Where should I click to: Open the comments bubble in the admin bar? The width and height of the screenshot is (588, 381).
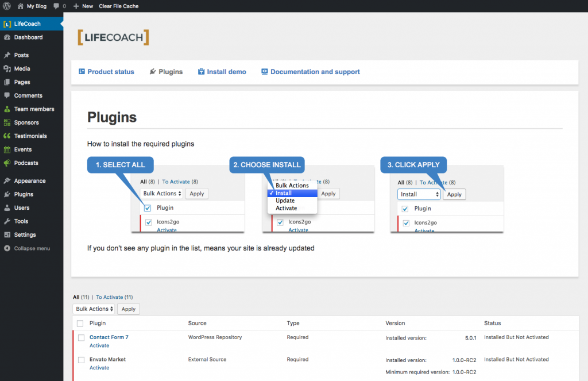click(60, 6)
